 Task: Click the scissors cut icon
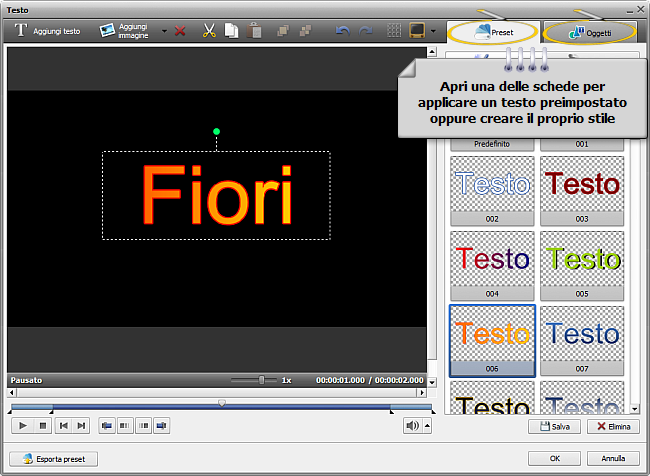click(x=209, y=31)
